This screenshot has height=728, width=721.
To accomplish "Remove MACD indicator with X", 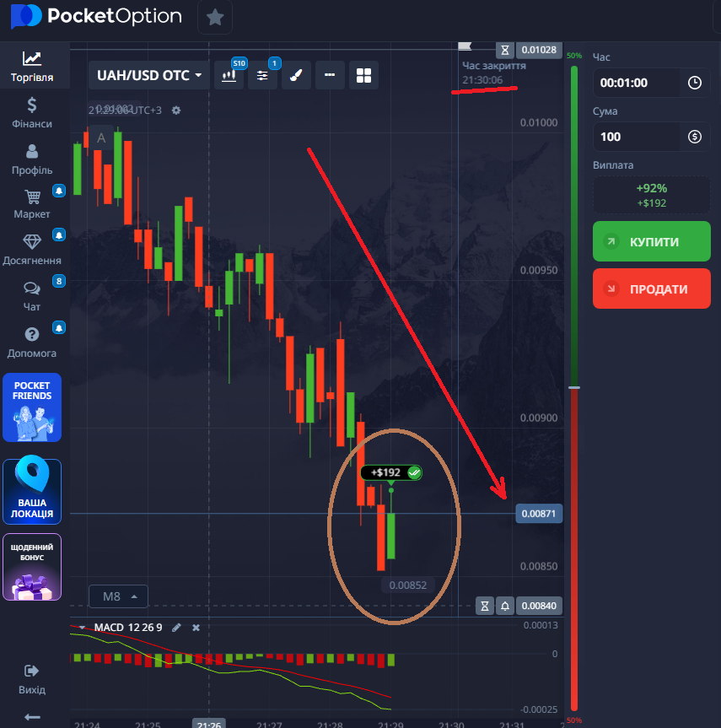I will [196, 628].
